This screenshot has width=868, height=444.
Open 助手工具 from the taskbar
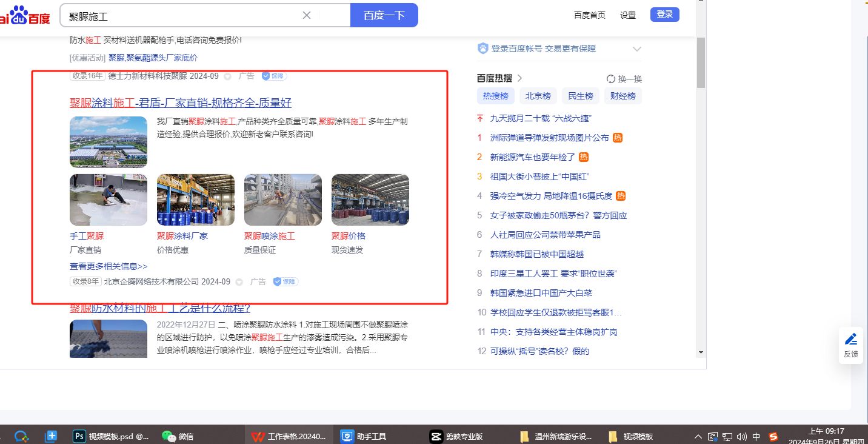(364, 436)
